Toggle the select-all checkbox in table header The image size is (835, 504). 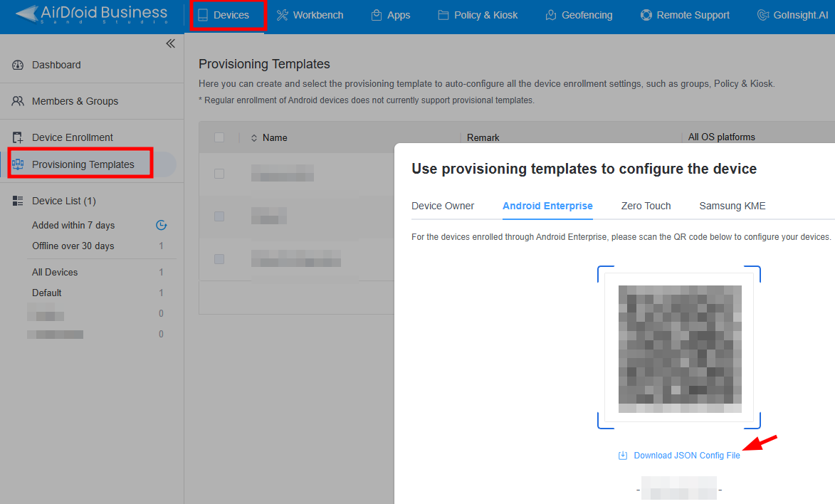219,137
